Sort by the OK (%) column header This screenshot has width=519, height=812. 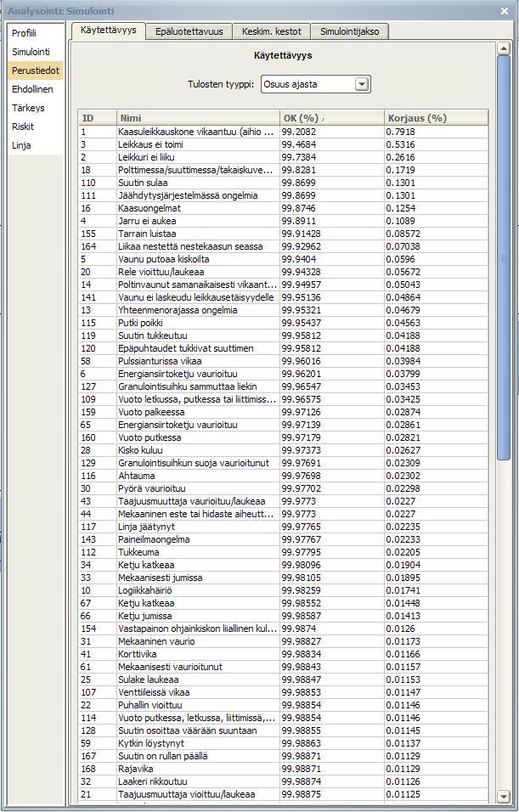click(x=331, y=118)
